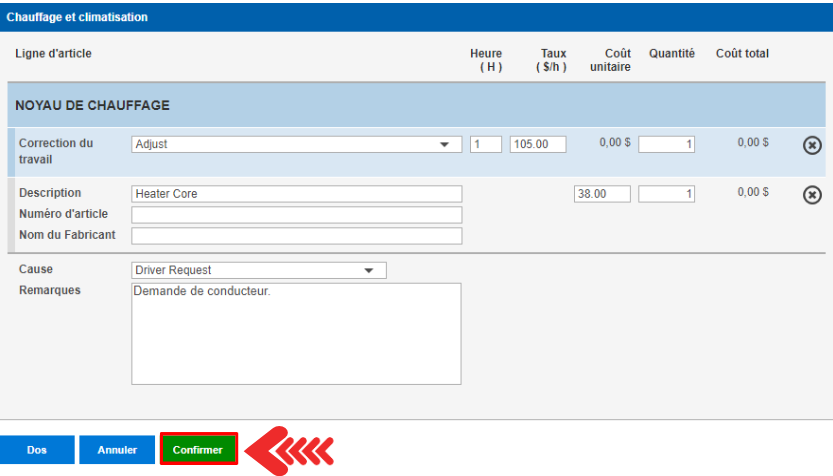
Task: Click the Coût total column header
Action: click(742, 54)
